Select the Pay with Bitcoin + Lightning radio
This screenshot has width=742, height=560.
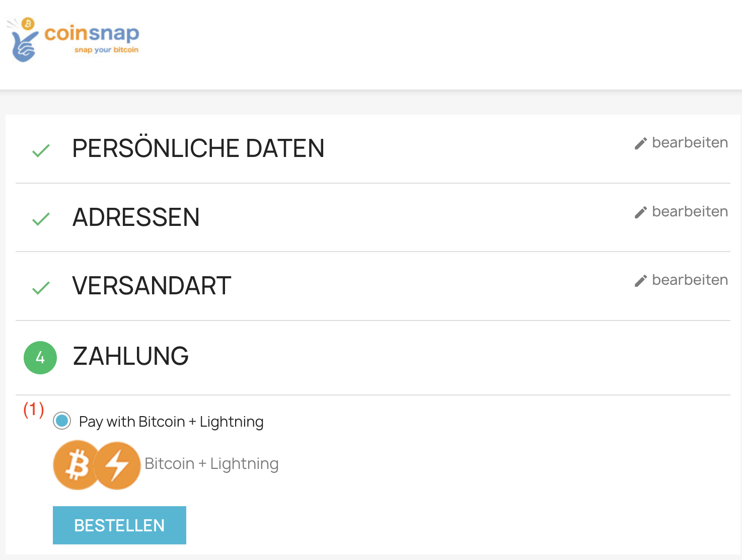pyautogui.click(x=62, y=421)
